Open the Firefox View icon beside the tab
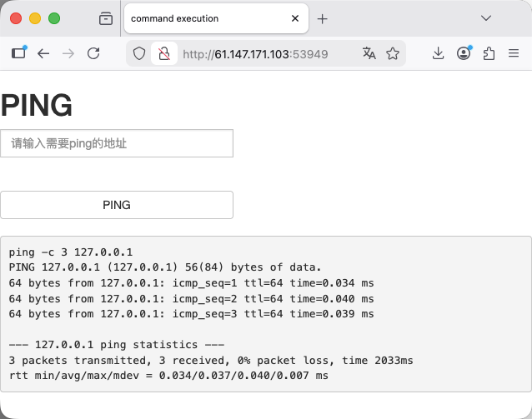This screenshot has height=419, width=532. 106,18
